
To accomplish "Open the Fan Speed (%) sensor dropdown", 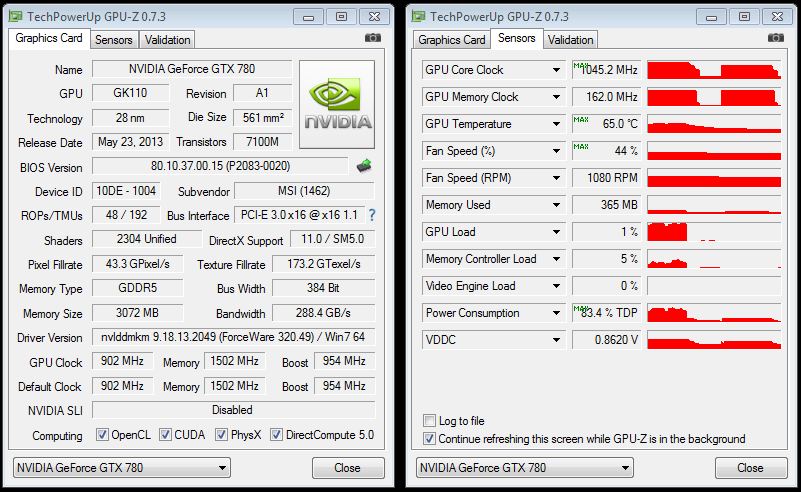I will (x=556, y=151).
